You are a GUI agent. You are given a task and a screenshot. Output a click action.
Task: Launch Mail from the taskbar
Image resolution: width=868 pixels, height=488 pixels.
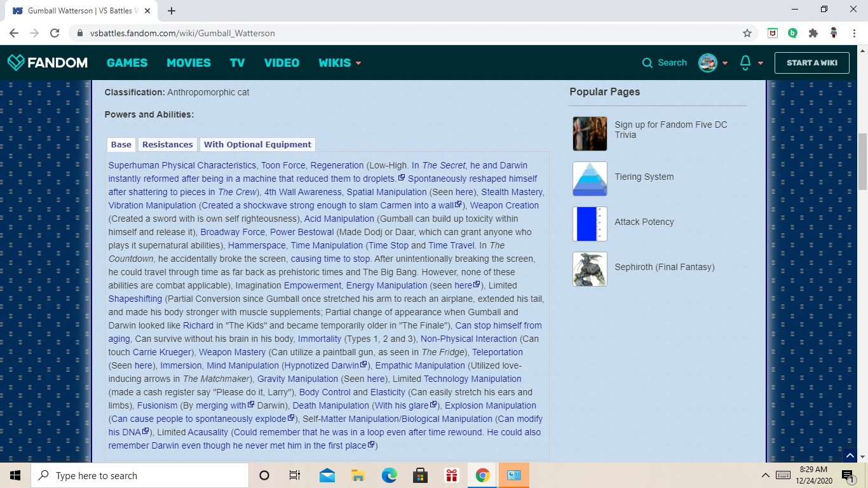pos(327,475)
